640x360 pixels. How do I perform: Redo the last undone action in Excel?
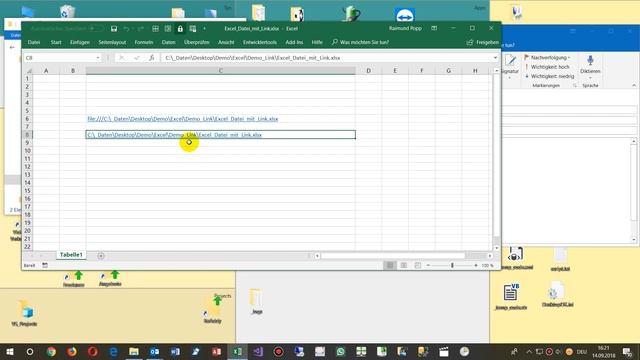[140, 29]
